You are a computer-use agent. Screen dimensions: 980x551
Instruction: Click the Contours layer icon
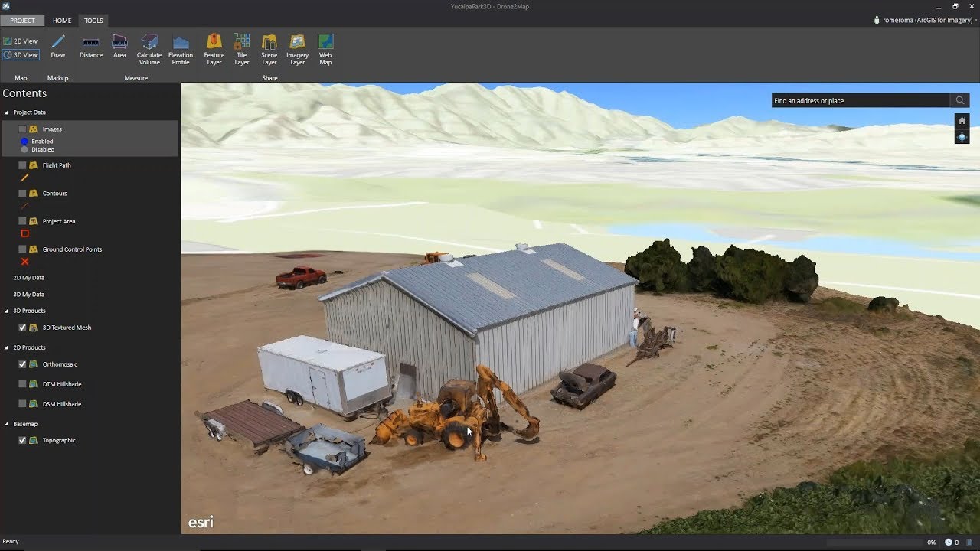coord(33,194)
